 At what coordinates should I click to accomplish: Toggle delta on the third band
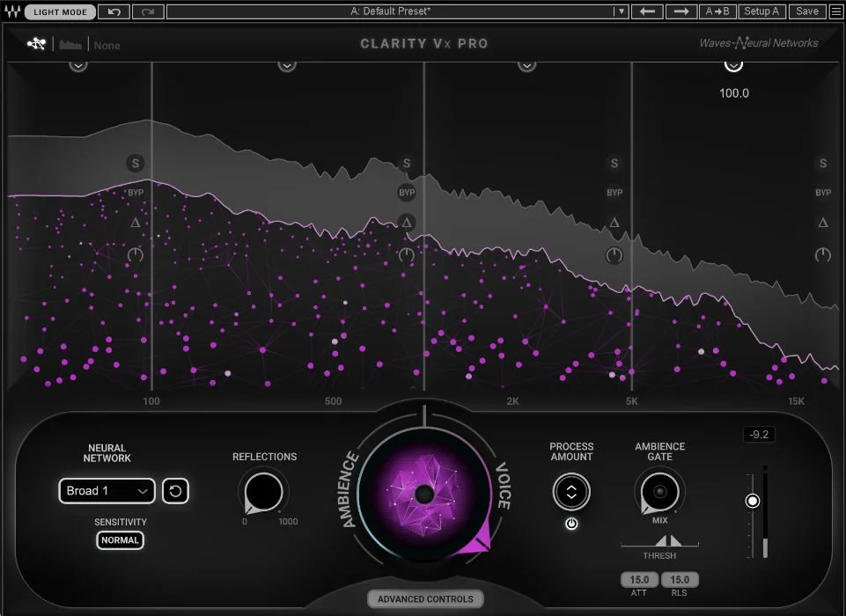pos(614,223)
